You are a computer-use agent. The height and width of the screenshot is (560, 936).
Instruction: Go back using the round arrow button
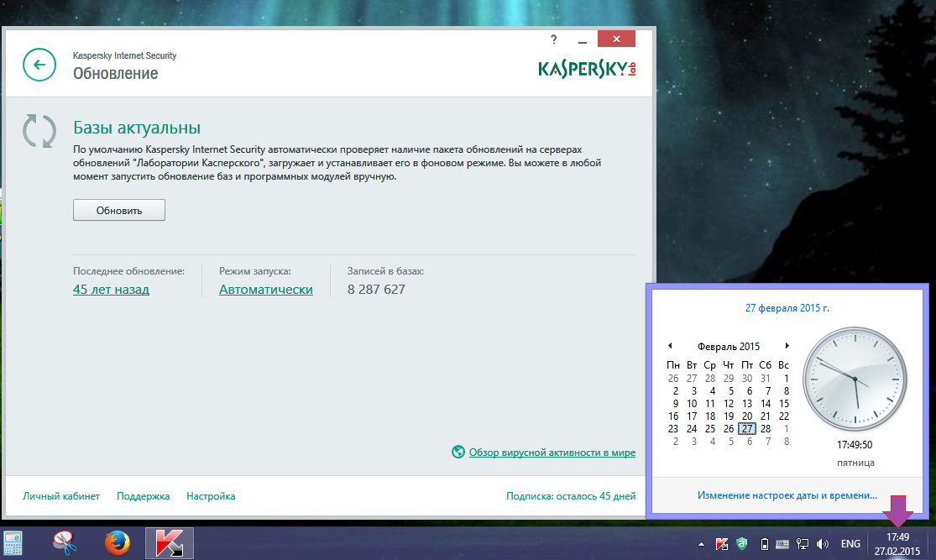[39, 65]
